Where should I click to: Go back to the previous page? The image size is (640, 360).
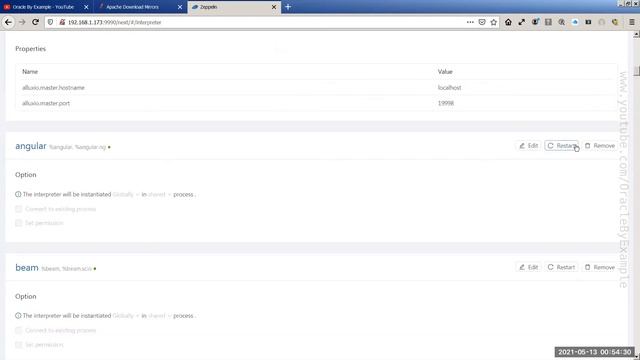tap(8, 22)
